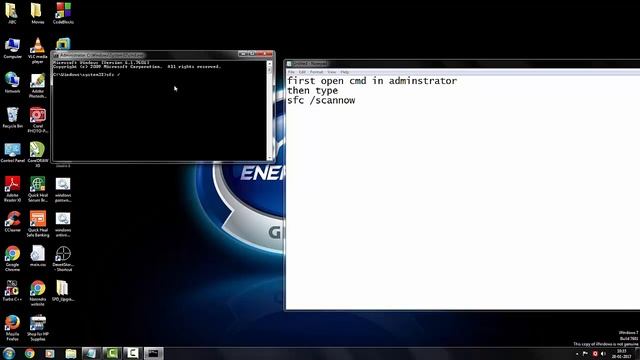This screenshot has width=640, height=360.
Task: Switch to Command Prompt via taskbar button
Action: point(153,353)
